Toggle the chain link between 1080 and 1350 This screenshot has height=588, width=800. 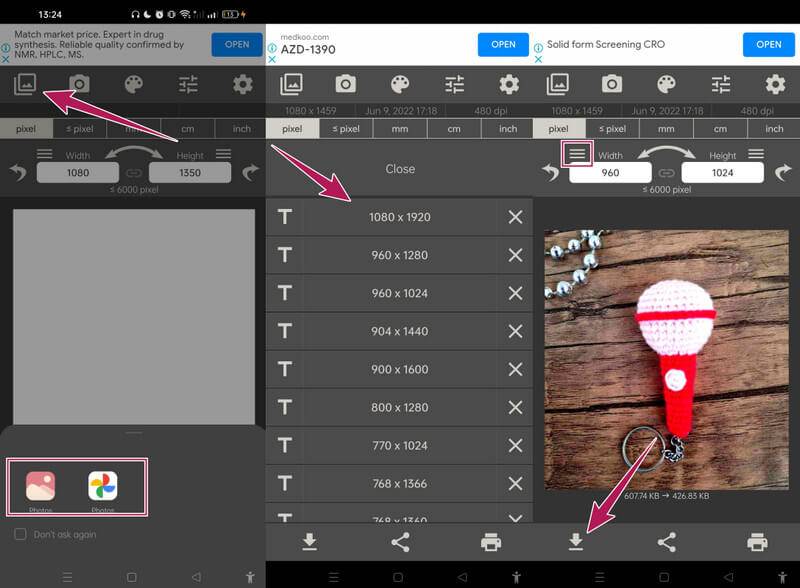(133, 173)
